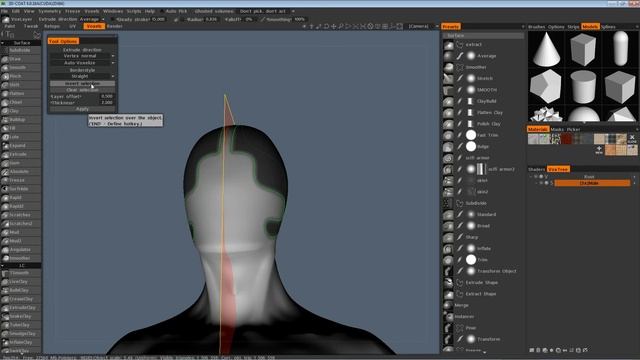Click the Clear selection button
Image resolution: width=640 pixels, height=360 pixels.
[82, 90]
